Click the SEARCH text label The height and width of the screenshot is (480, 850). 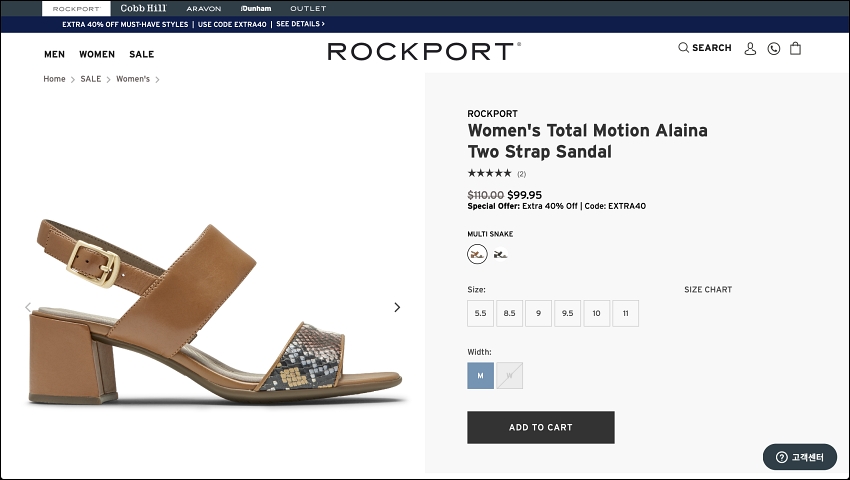(x=712, y=48)
